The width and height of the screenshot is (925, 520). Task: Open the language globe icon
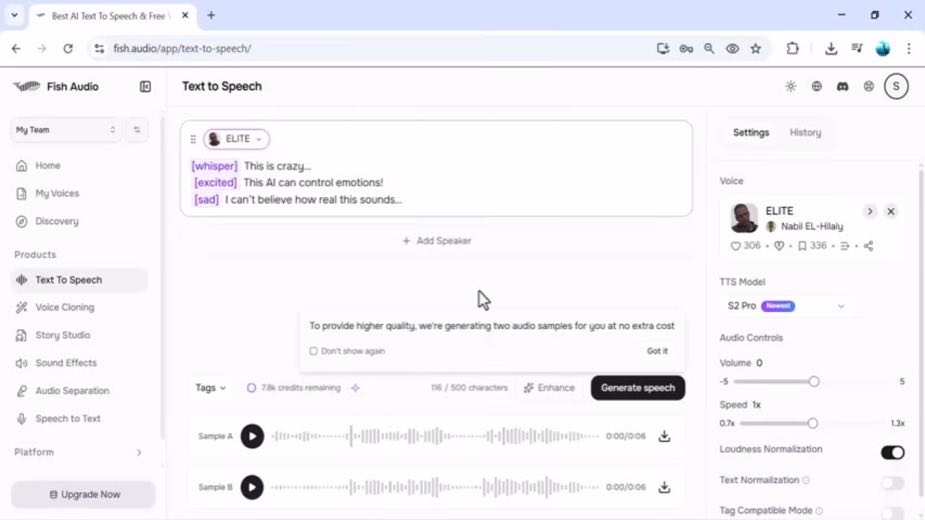tap(816, 87)
